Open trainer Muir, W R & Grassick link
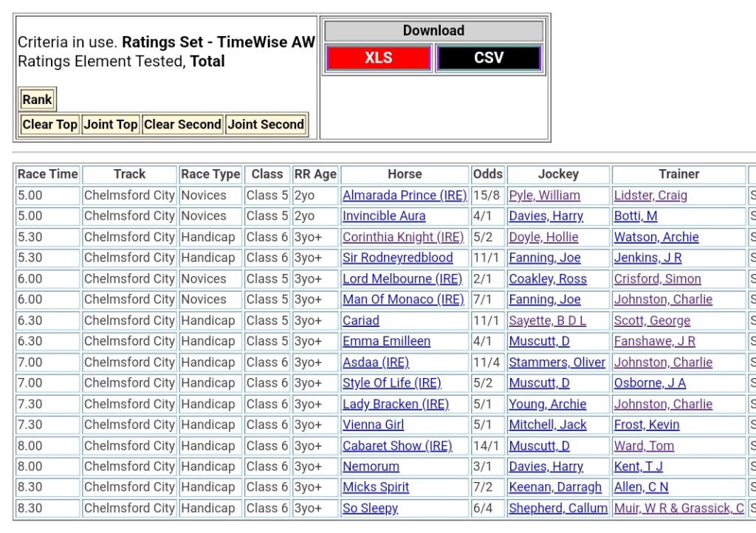The height and width of the screenshot is (533, 756). pyautogui.click(x=678, y=508)
